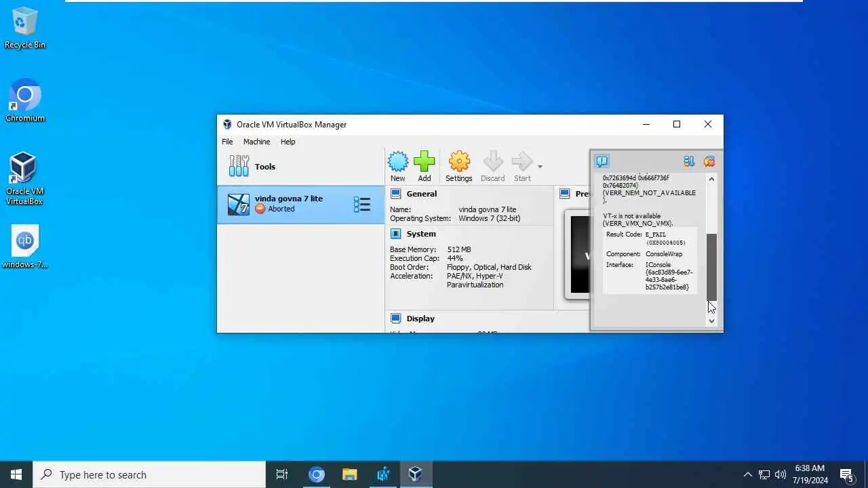Open the Help menu
This screenshot has height=488, width=868.
click(288, 142)
